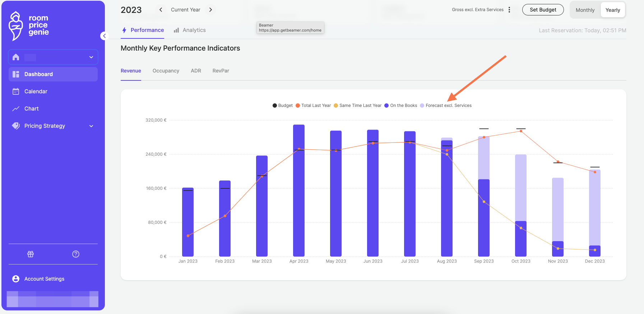
Task: Open the Calendar page from the sidebar
Action: point(53,92)
